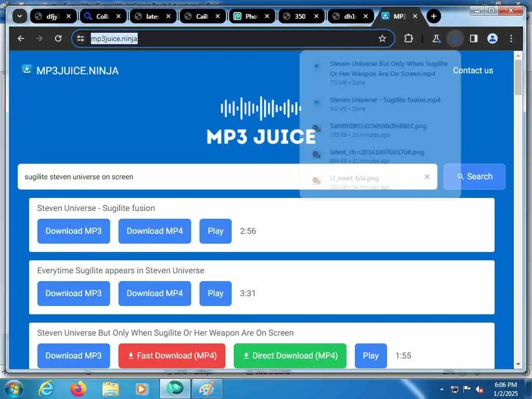Open Windows Explorer folder on taskbar
Viewport: 532px width, 399px height.
pyautogui.click(x=111, y=389)
